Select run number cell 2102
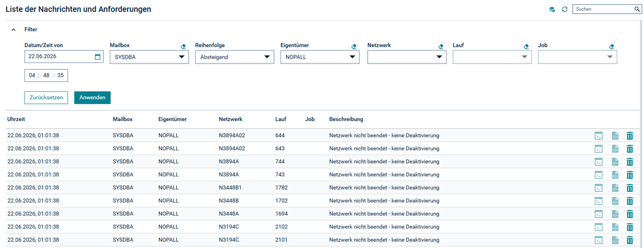This screenshot has width=644, height=248. tap(281, 227)
